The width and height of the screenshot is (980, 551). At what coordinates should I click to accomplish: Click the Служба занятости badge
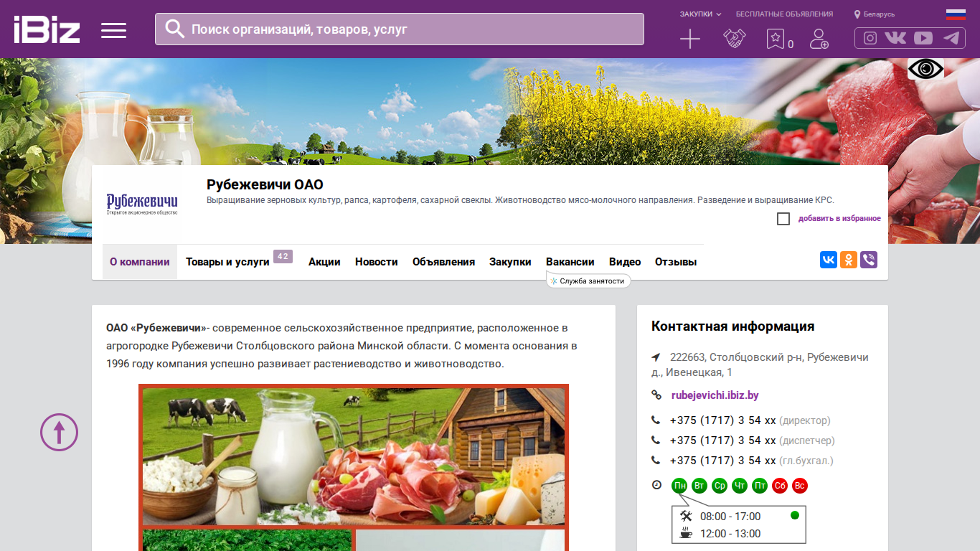click(x=588, y=281)
